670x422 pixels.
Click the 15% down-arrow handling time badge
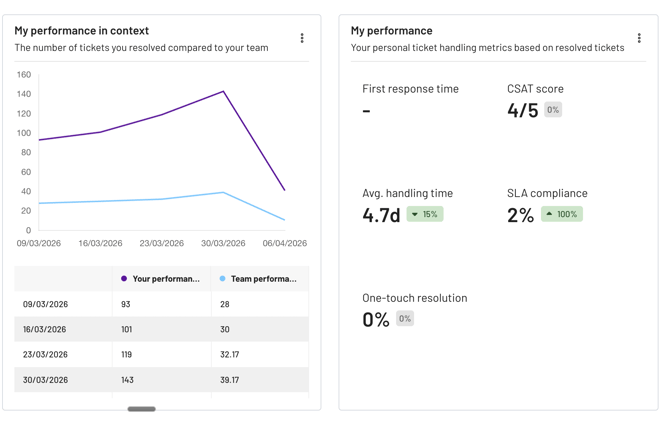tap(425, 214)
